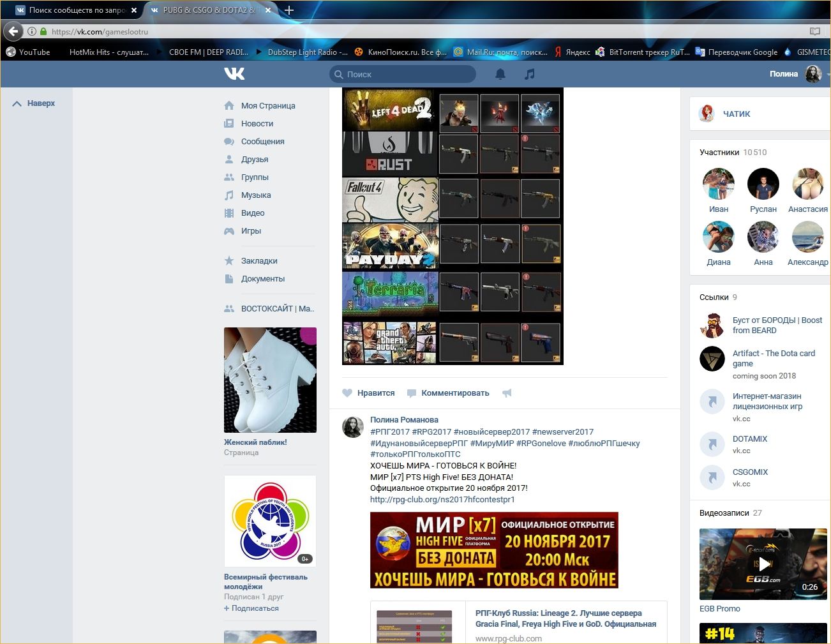The height and width of the screenshot is (644, 831).
Task: Open "РПГ-Клуб Russia: Lineage 2" link preview
Action: [565, 618]
